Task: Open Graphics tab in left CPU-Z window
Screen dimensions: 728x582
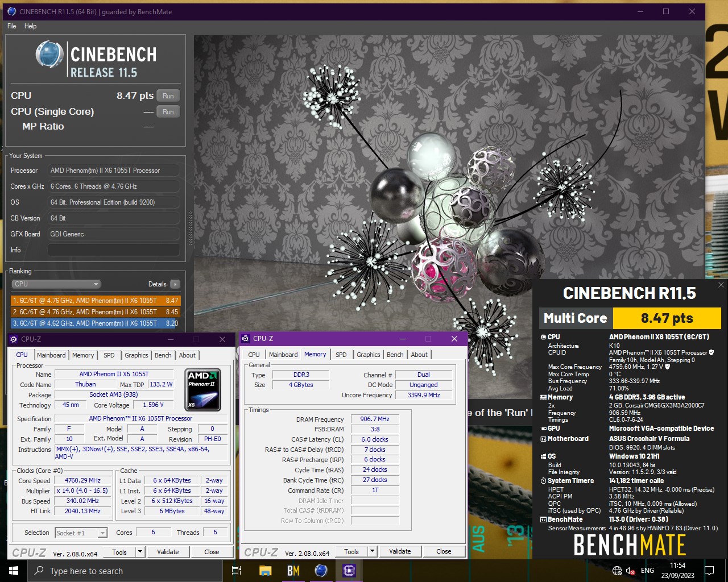Action: click(136, 355)
